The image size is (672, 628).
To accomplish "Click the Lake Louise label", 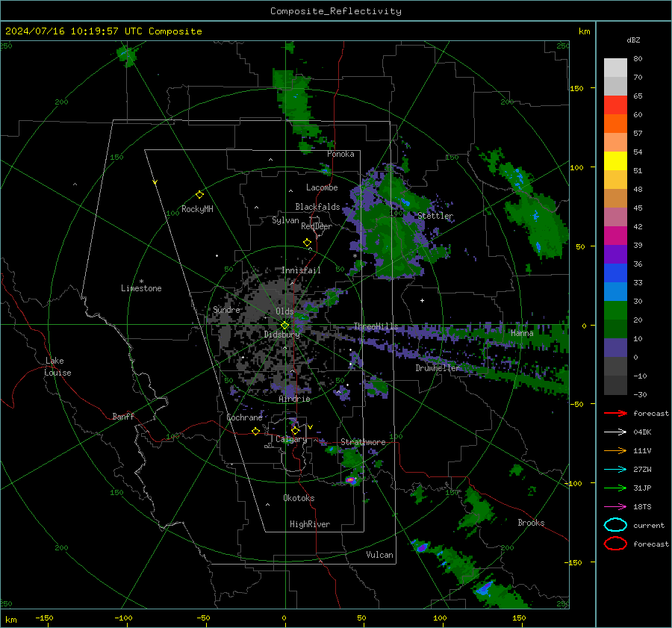I will (57, 367).
